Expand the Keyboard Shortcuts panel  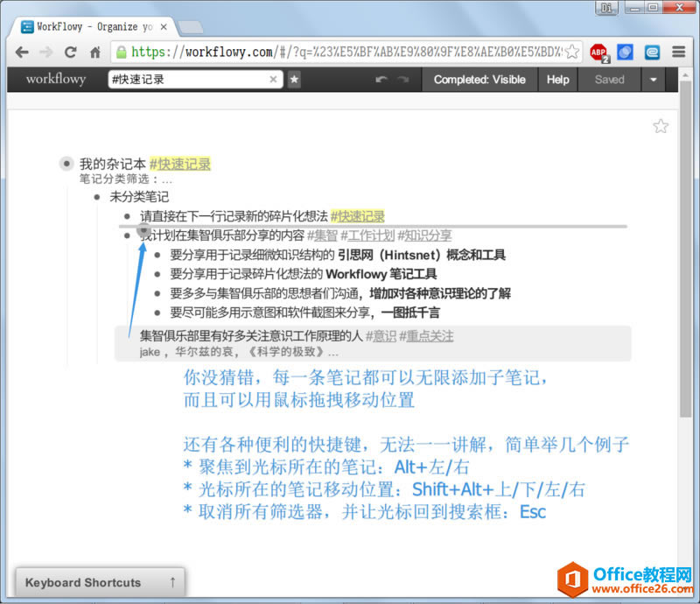[x=100, y=582]
